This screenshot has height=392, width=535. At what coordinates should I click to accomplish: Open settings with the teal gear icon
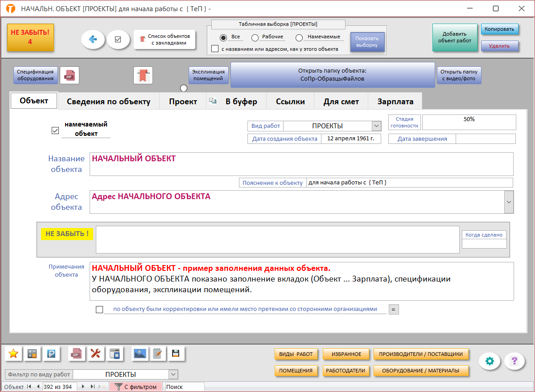[x=490, y=361]
